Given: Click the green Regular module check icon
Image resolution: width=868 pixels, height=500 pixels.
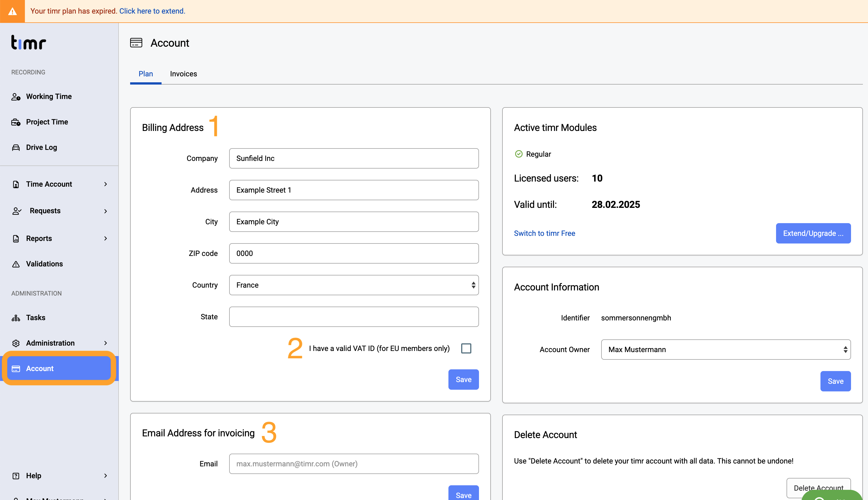Looking at the screenshot, I should click(x=519, y=154).
